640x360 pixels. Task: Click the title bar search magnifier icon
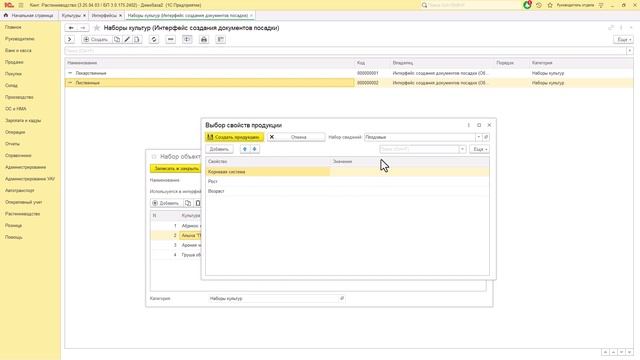[x=424, y=5]
